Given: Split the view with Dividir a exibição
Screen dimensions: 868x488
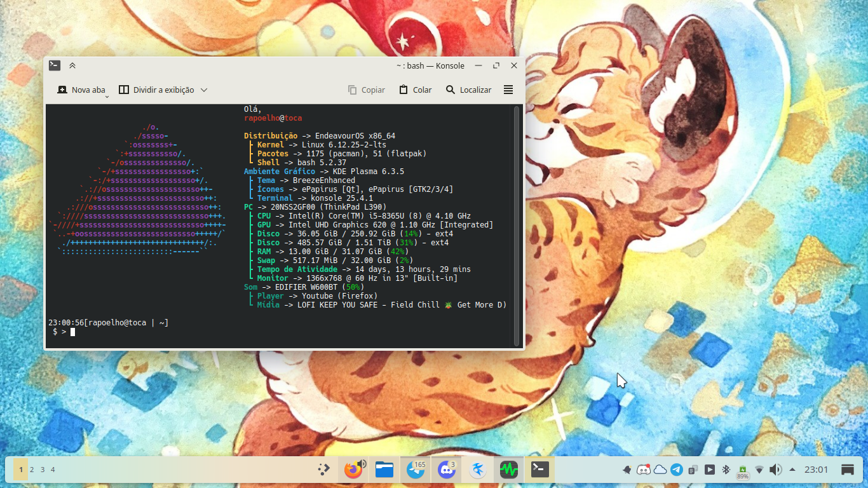Looking at the screenshot, I should [x=156, y=90].
